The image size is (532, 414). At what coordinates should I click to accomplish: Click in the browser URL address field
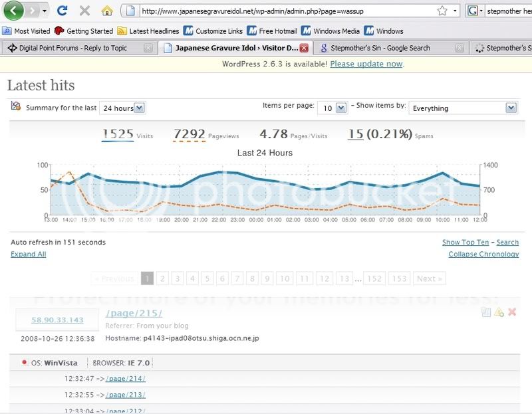coord(288,11)
